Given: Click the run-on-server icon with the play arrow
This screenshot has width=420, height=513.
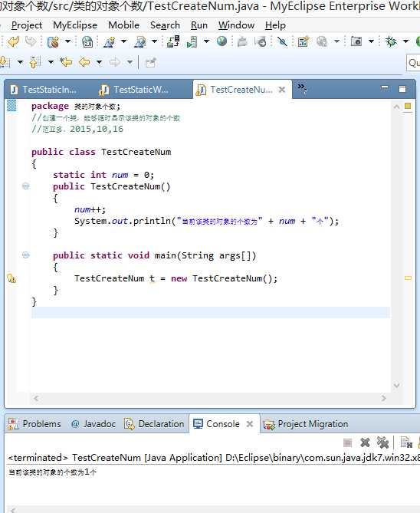Looking at the screenshot, I should click(x=192, y=41).
